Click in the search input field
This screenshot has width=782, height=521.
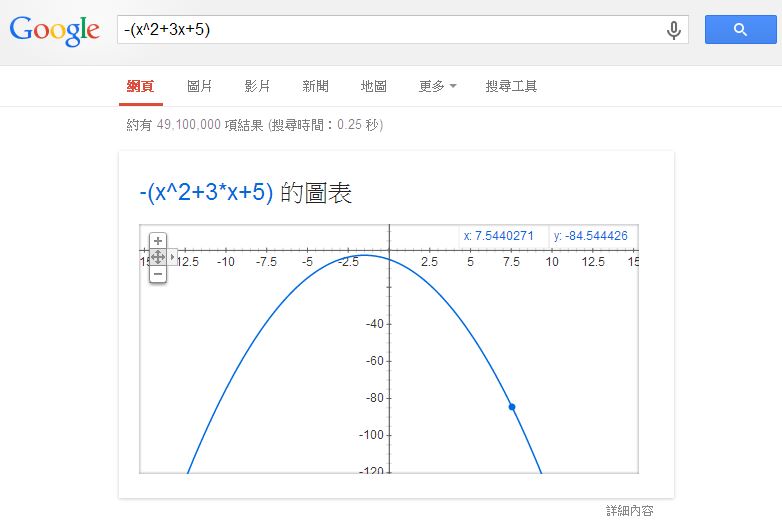coord(390,30)
